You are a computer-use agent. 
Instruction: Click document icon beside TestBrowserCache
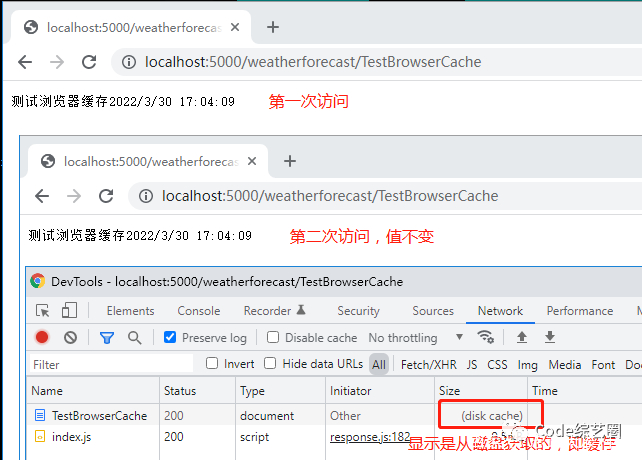[40, 415]
